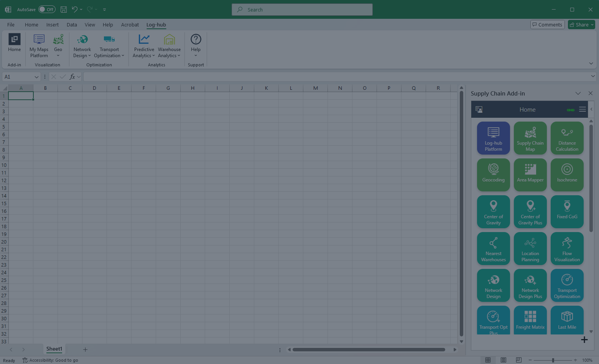Image resolution: width=599 pixels, height=364 pixels.
Task: Select the Fixed CoG tile
Action: tap(567, 212)
